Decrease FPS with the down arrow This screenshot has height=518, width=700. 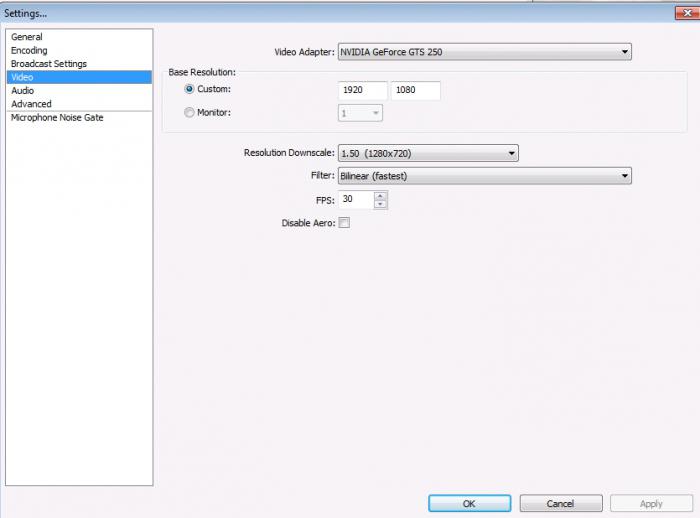(x=380, y=205)
